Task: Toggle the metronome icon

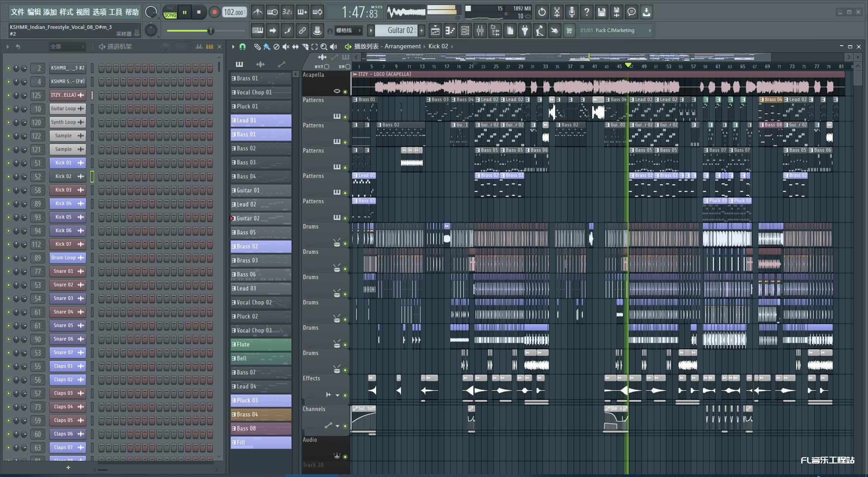Action: click(x=257, y=12)
